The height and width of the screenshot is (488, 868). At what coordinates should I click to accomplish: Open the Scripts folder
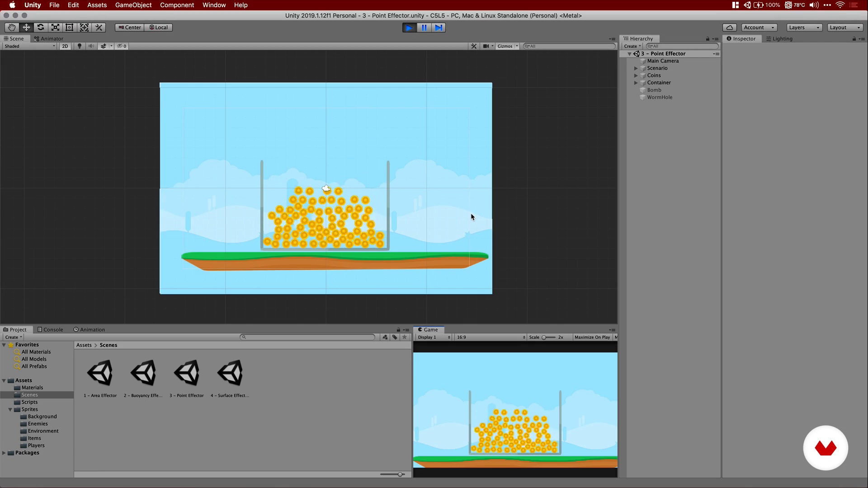(29, 402)
